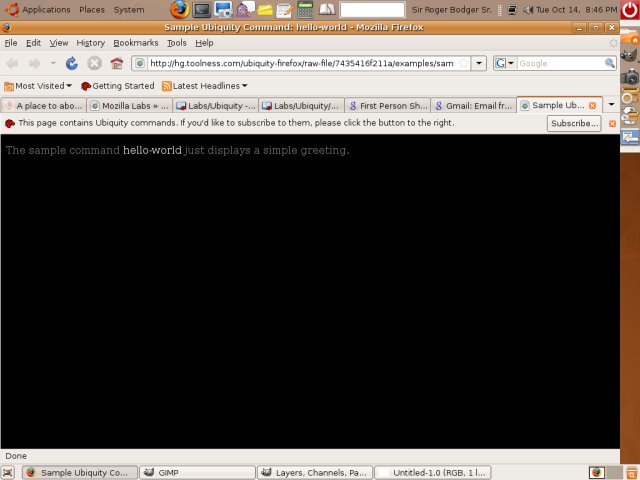This screenshot has width=640, height=480.
Task: Switch to the 'A place to abo...' tab
Action: pos(44,106)
